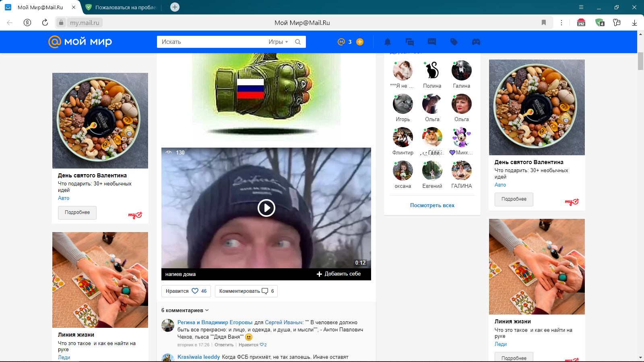
Task: Open the browser hamburger menu
Action: pyautogui.click(x=581, y=7)
